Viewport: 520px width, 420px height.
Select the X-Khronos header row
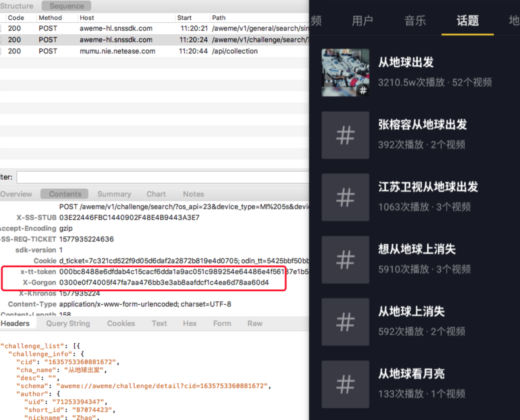click(155, 293)
